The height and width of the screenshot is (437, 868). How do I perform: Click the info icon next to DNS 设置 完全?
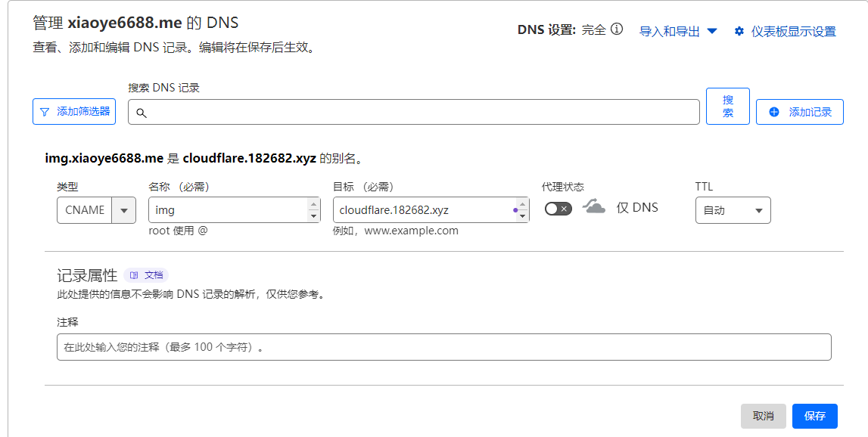(x=617, y=30)
